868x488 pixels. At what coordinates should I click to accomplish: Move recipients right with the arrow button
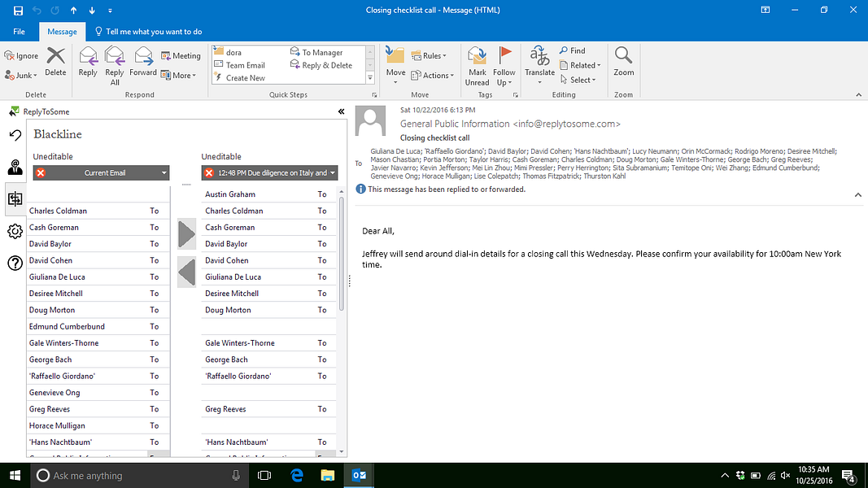186,234
